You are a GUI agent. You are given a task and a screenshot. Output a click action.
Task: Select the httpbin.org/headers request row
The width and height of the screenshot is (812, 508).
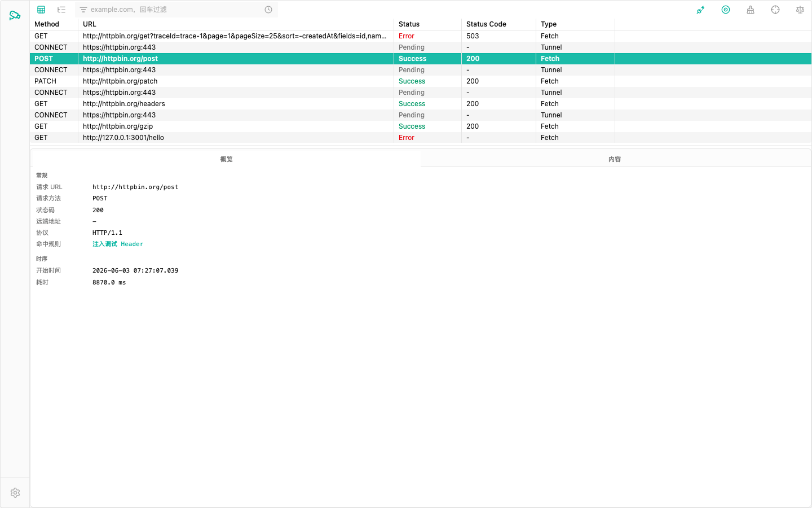(421, 104)
